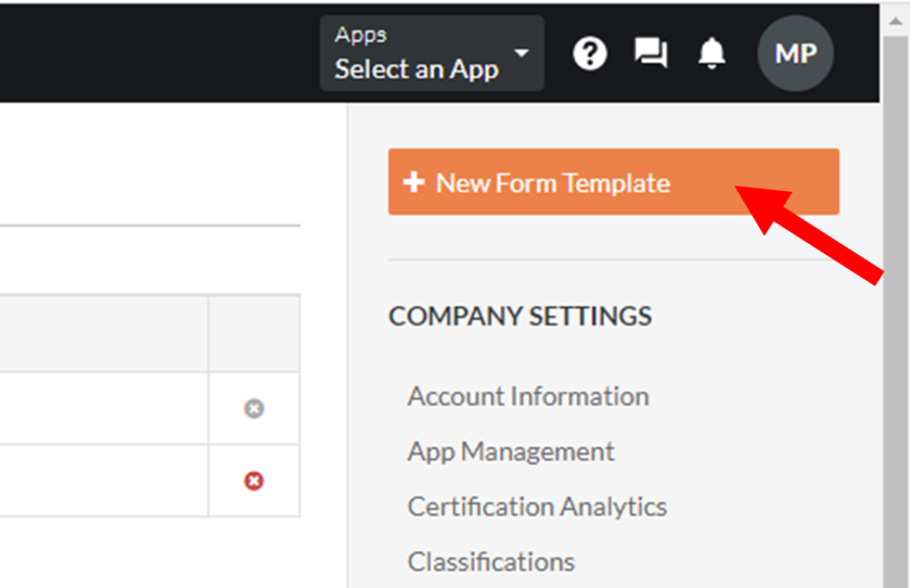Create a New Form Template
The image size is (910, 588).
pyautogui.click(x=613, y=182)
